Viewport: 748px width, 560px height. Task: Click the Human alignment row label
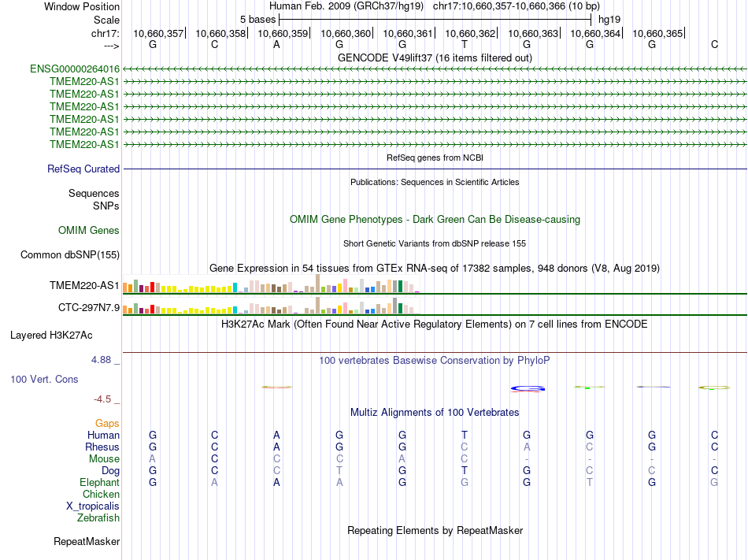coord(103,435)
